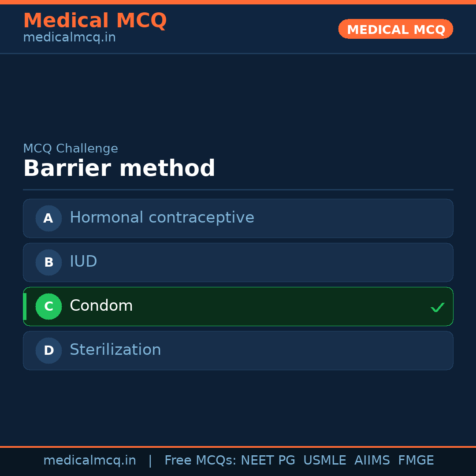Click the medicalmcq.in link under the logo
Image resolution: width=476 pixels, height=476 pixels.
69,37
